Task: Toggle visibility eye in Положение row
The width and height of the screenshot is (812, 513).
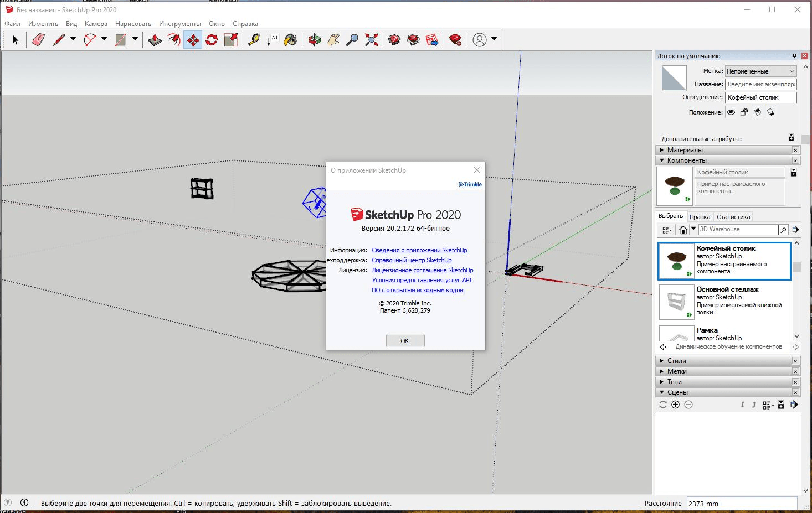Action: click(x=731, y=112)
